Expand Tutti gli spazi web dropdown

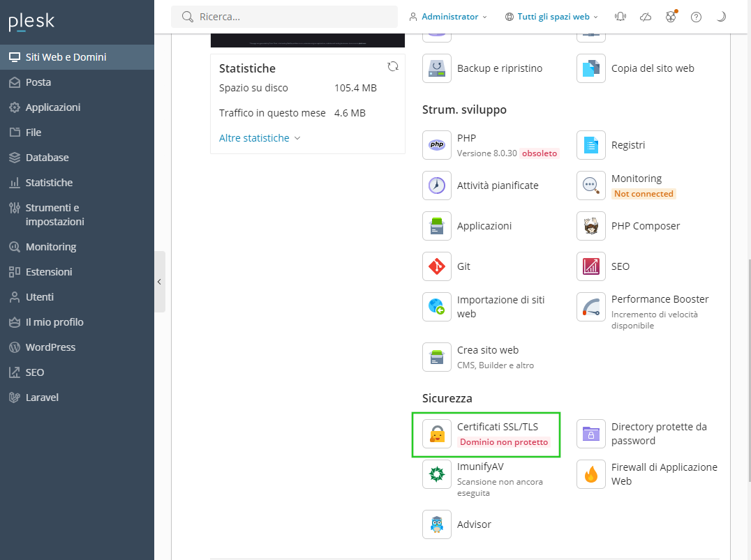coord(552,17)
